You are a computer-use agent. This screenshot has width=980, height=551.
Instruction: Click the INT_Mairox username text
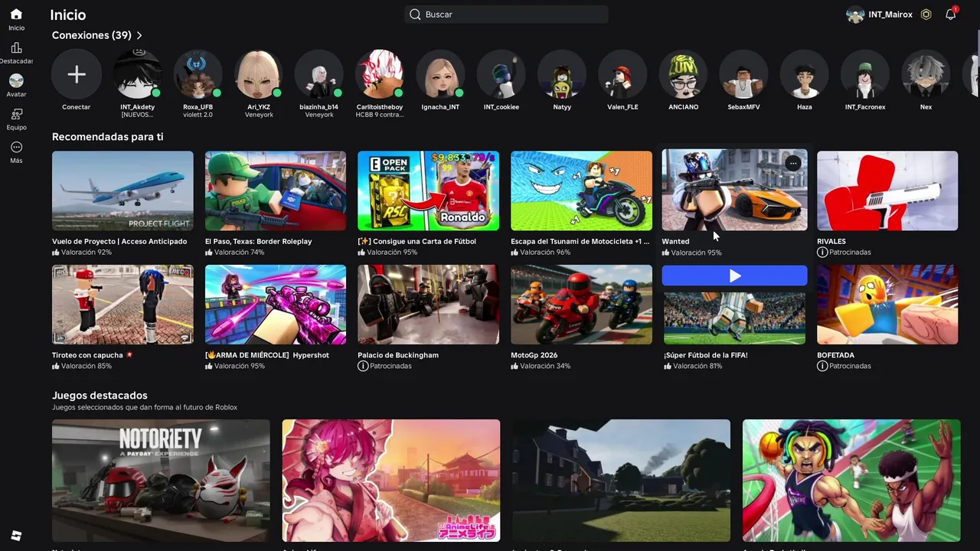(890, 15)
